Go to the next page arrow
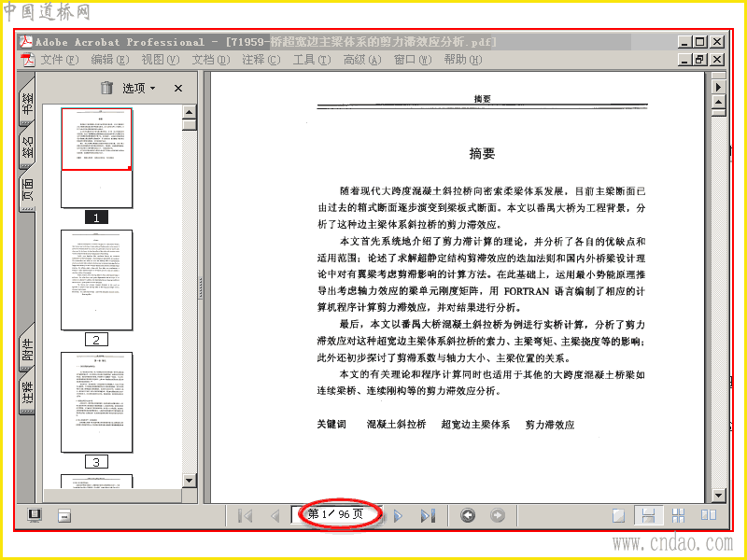The image size is (747, 560). (x=398, y=515)
